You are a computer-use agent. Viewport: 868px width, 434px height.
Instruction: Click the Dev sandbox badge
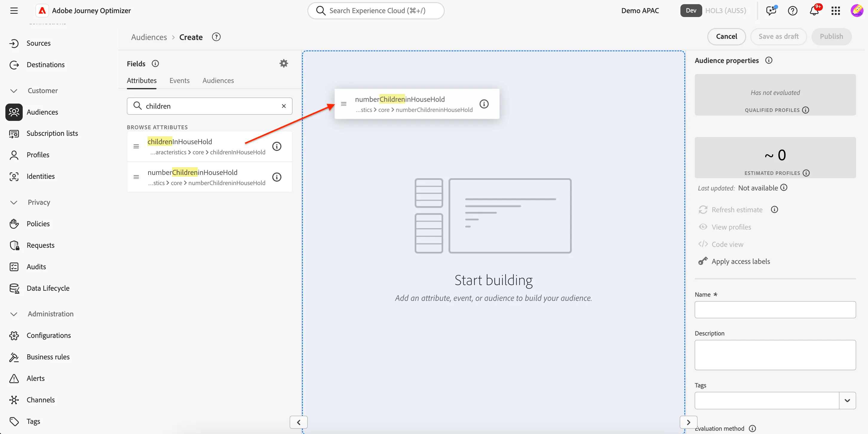pos(691,11)
